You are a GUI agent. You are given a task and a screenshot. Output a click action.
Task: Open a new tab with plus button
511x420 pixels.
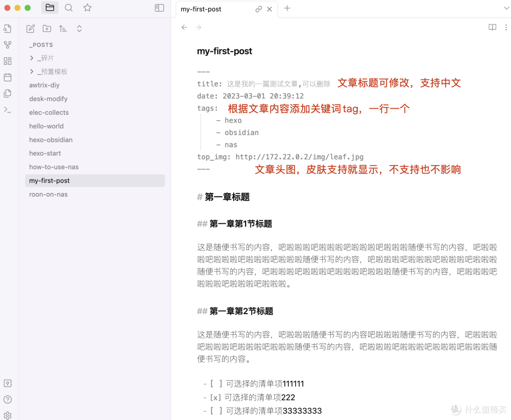[x=287, y=9]
